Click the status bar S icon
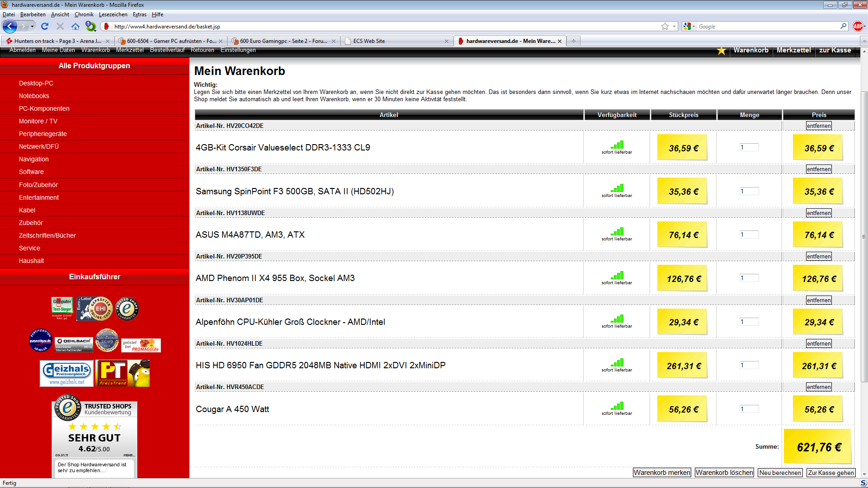The image size is (868, 488). point(863,483)
